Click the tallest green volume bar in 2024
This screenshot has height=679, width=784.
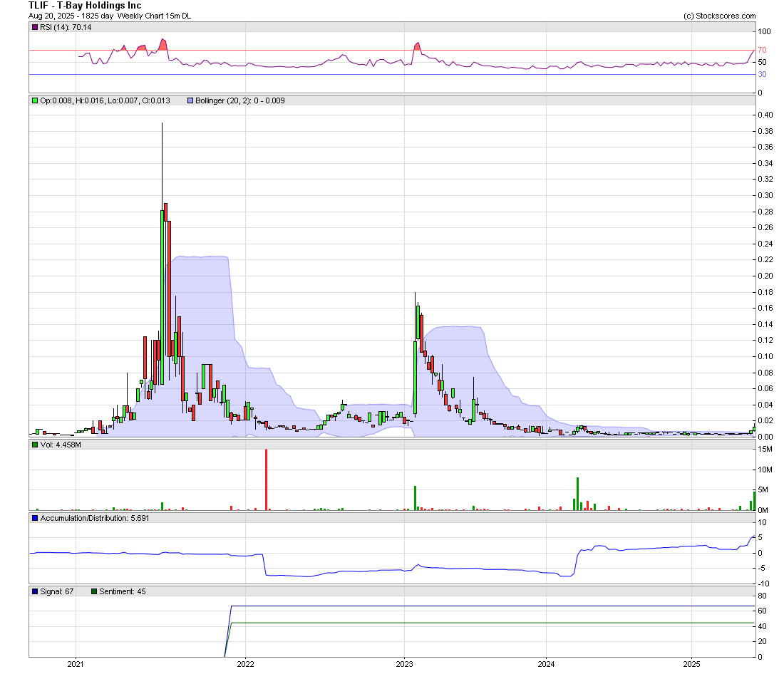coord(577,494)
